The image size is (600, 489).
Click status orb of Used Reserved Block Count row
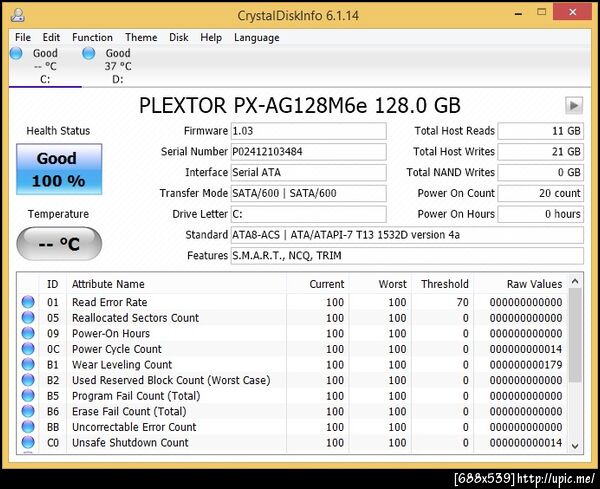28,380
